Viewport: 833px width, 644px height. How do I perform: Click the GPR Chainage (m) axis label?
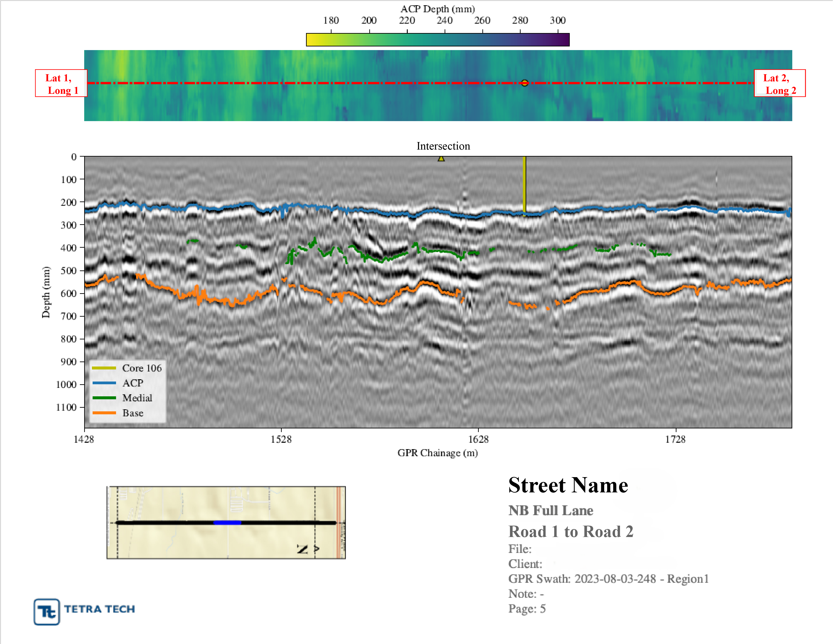pyautogui.click(x=438, y=453)
